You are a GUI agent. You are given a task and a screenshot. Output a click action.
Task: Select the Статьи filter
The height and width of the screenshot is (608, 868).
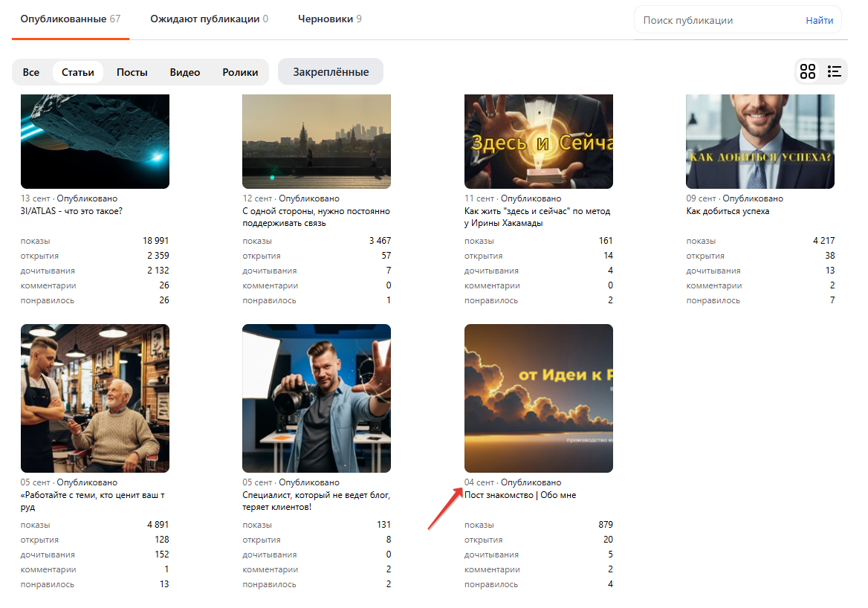pos(78,72)
